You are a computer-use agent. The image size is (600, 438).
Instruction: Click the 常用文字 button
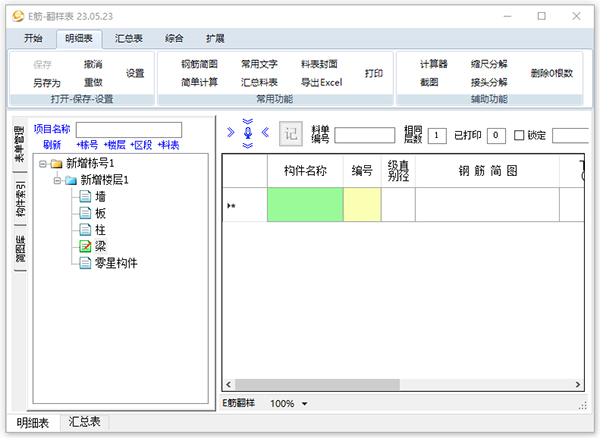pos(259,64)
